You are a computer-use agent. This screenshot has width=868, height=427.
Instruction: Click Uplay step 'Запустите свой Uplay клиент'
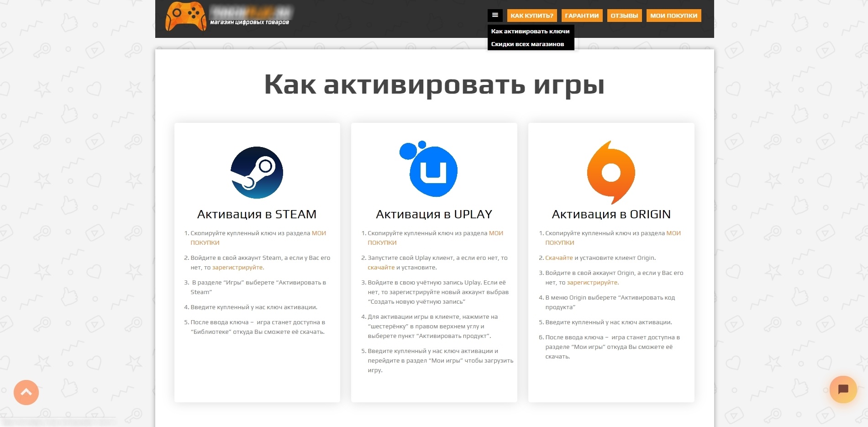click(437, 263)
